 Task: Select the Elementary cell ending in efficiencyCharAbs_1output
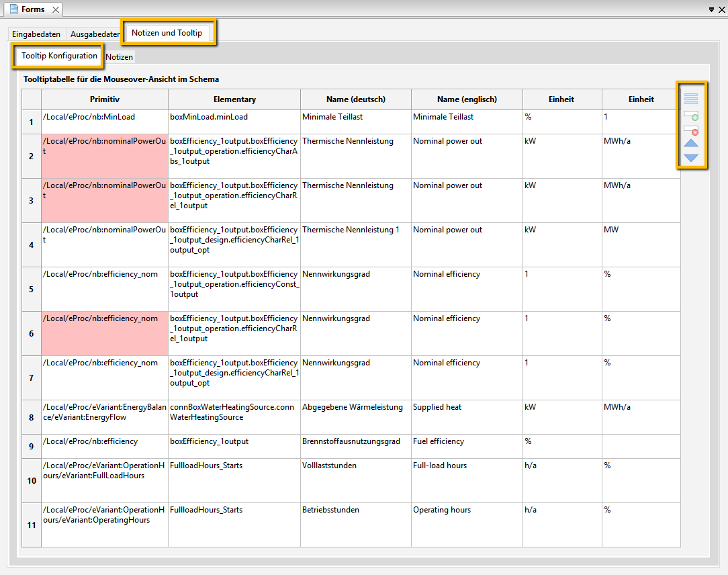[x=234, y=156]
